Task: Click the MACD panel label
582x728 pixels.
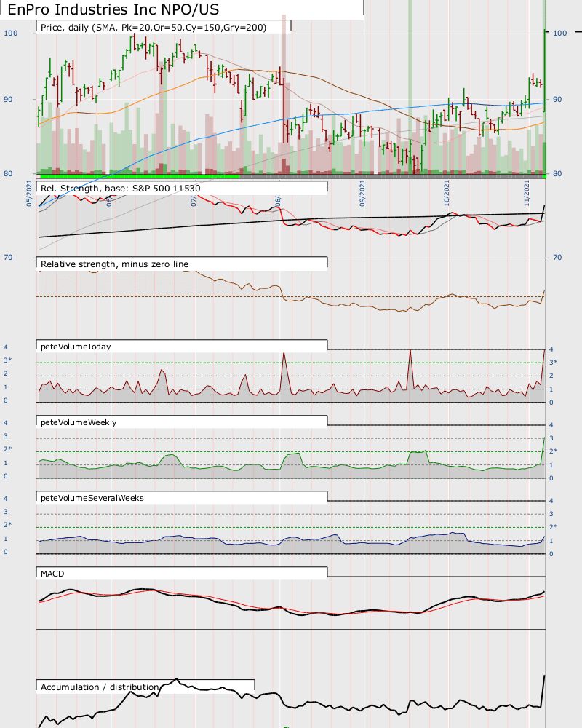Action: pos(52,574)
